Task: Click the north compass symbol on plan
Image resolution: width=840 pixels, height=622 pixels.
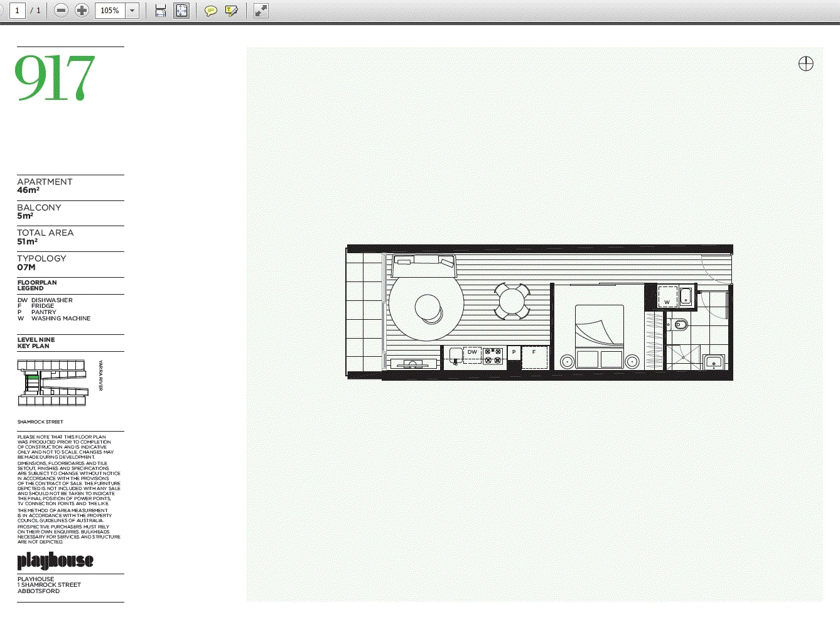Action: point(805,63)
